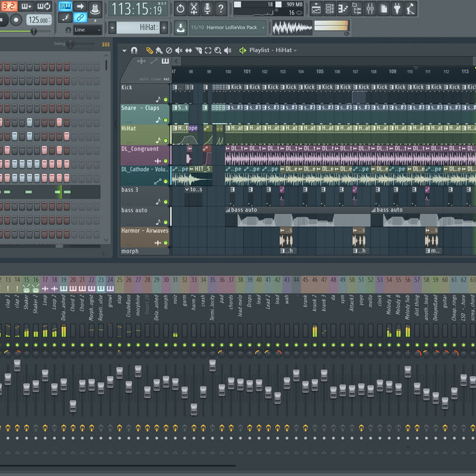The image size is (476, 476).
Task: Click the project copy pages icon in the toolbar
Action: click(384, 9)
